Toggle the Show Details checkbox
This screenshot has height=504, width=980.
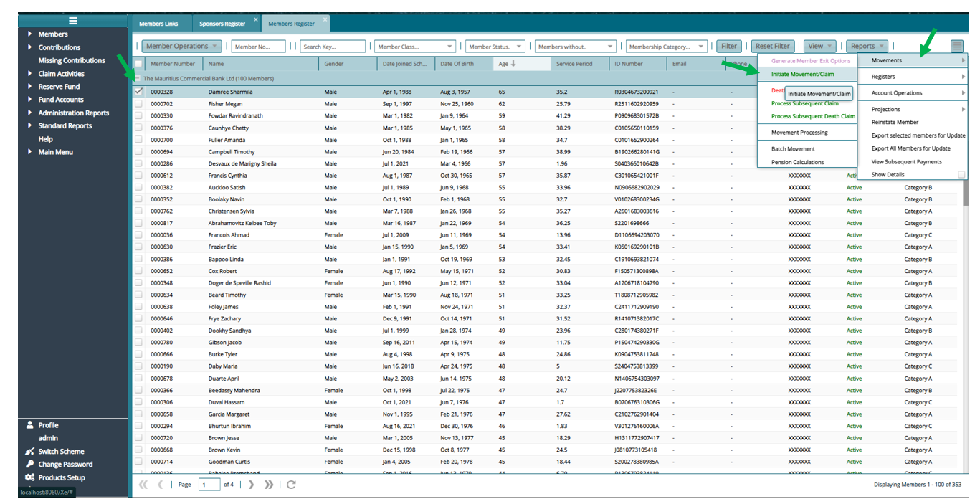pyautogui.click(x=961, y=175)
